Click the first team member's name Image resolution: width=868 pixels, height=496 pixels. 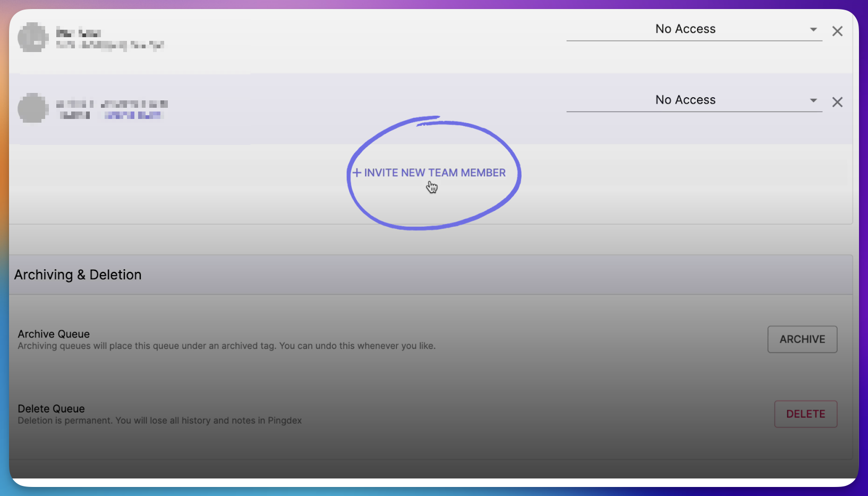tap(79, 33)
